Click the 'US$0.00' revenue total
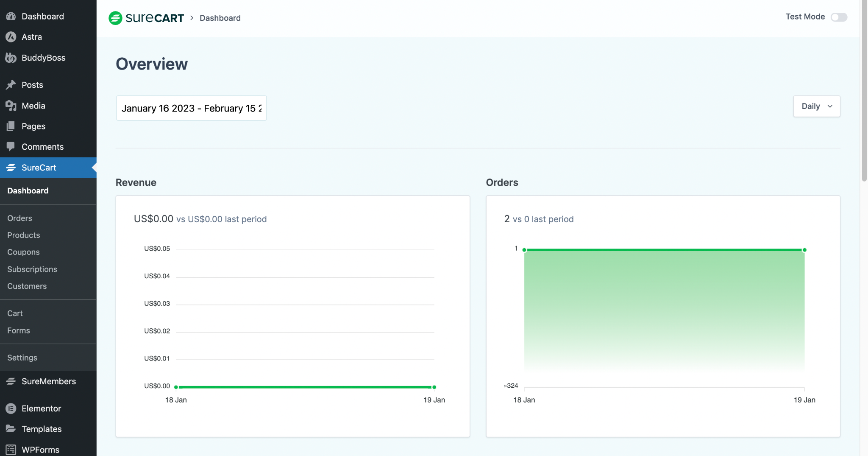Screen dimensions: 868x456 [x=153, y=219]
